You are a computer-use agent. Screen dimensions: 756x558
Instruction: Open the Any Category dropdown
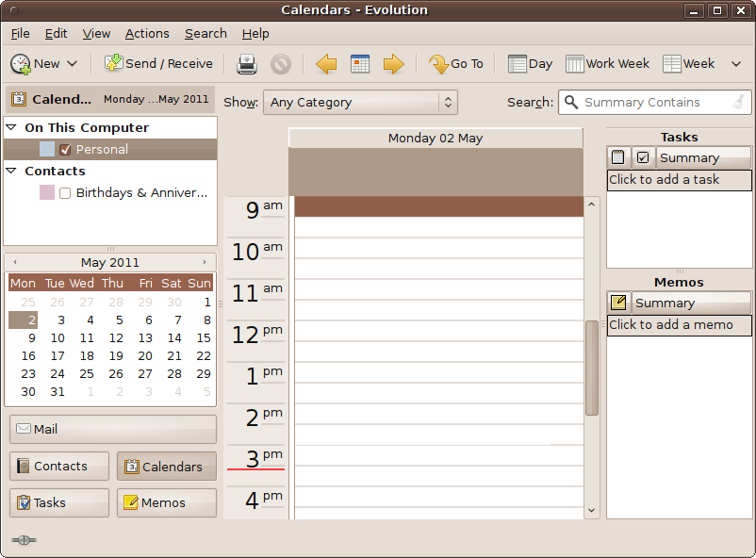(x=360, y=102)
